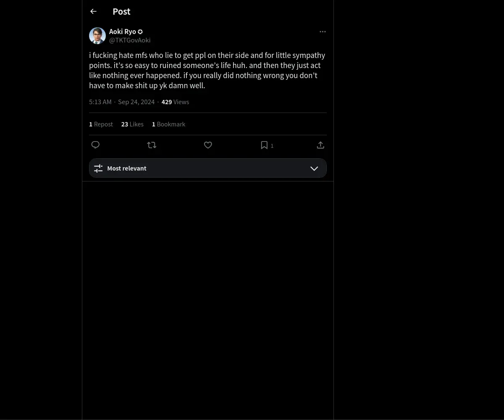Open the three-dot more options menu
Viewport: 504px width, 420px height.
[x=323, y=31]
